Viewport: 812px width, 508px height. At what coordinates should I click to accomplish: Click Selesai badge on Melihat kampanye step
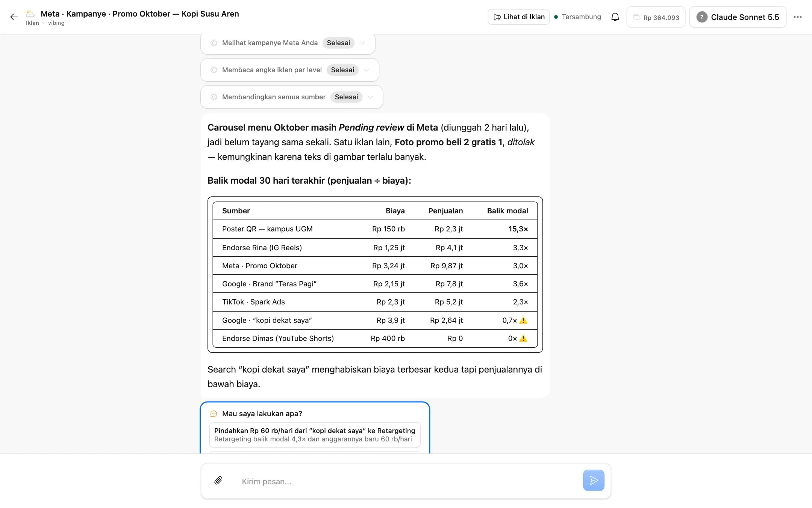point(338,43)
